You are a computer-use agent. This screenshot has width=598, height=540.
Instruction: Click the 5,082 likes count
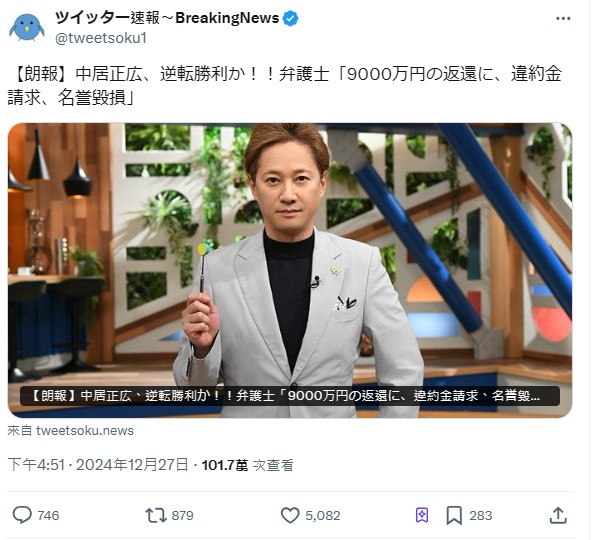tap(323, 516)
